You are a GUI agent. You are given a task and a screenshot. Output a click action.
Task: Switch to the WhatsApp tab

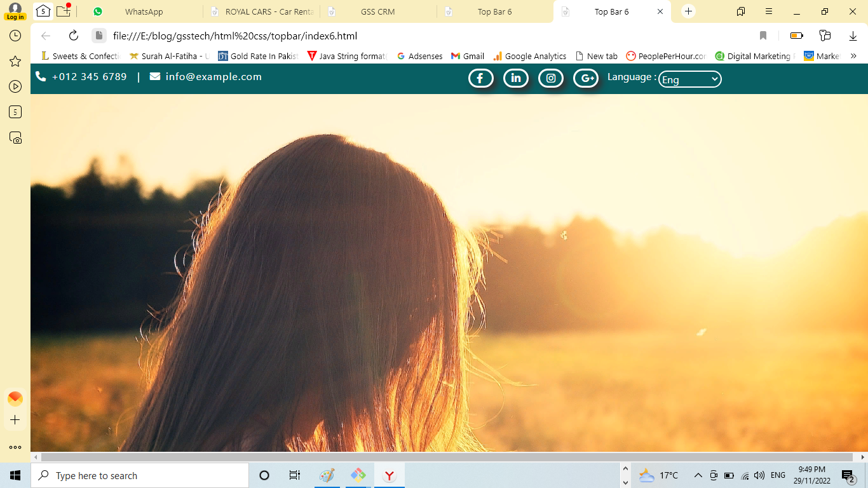pos(144,11)
